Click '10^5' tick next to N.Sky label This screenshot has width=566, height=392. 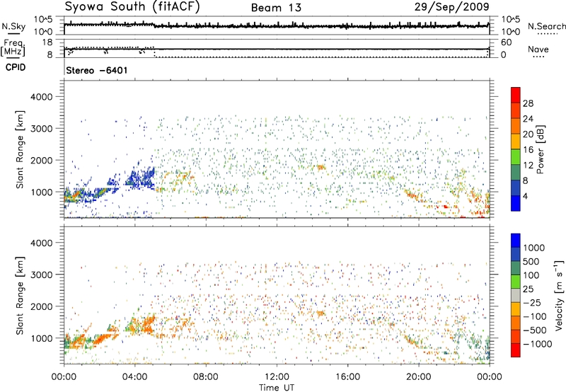coord(43,19)
